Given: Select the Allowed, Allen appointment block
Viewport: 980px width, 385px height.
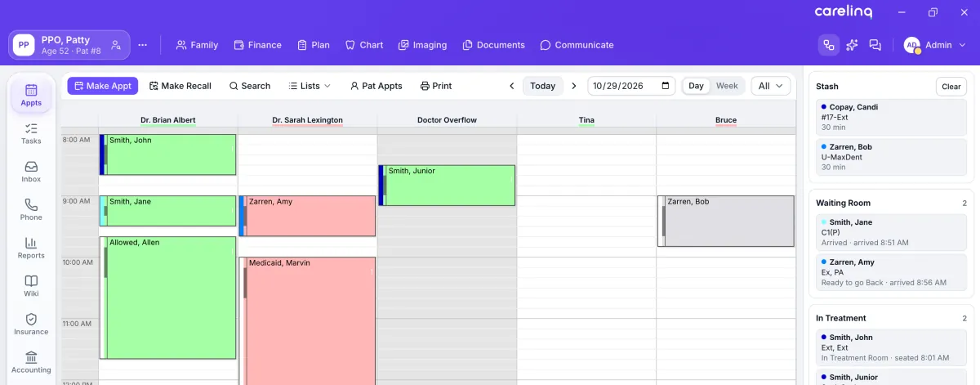Looking at the screenshot, I should [x=167, y=298].
